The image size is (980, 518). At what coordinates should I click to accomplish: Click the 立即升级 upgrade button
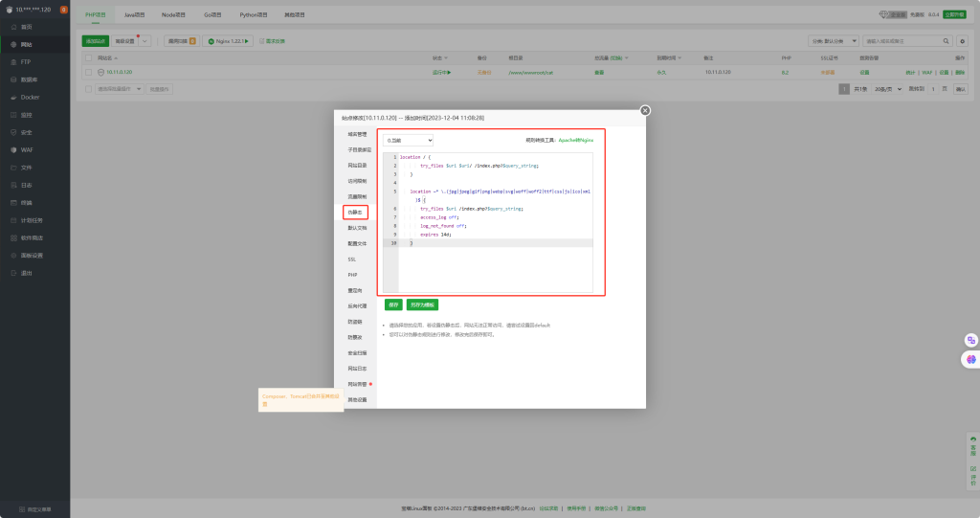[954, 14]
